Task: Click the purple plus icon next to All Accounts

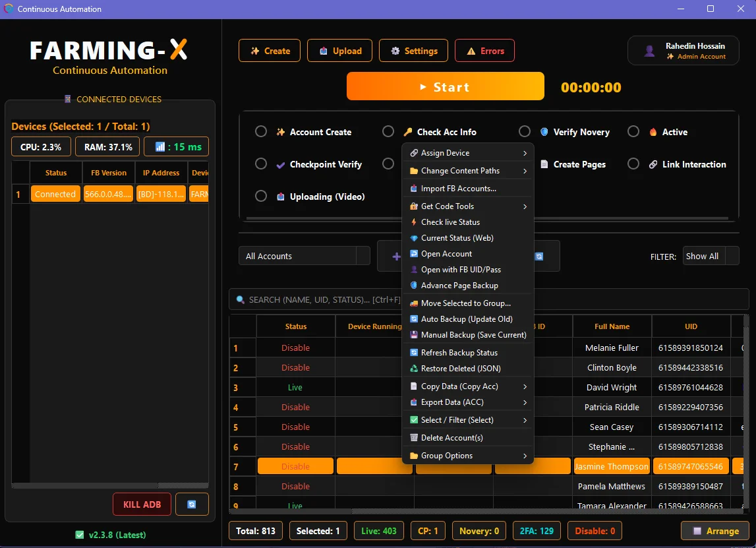Action: tap(396, 256)
